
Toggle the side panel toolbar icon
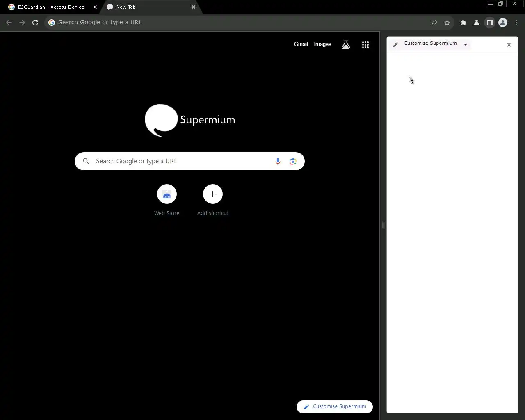490,23
